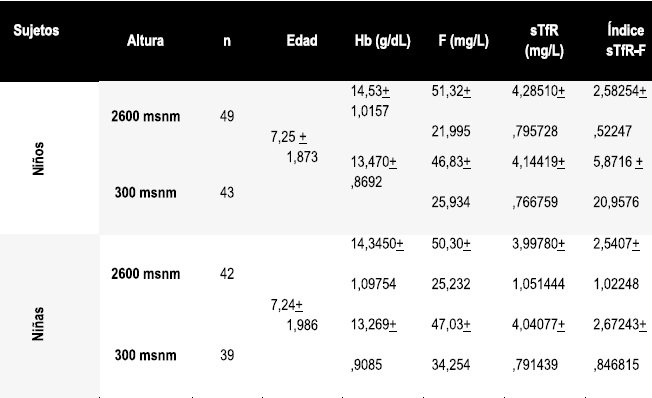Select the Niños row label
The height and width of the screenshot is (398, 652).
coord(38,158)
